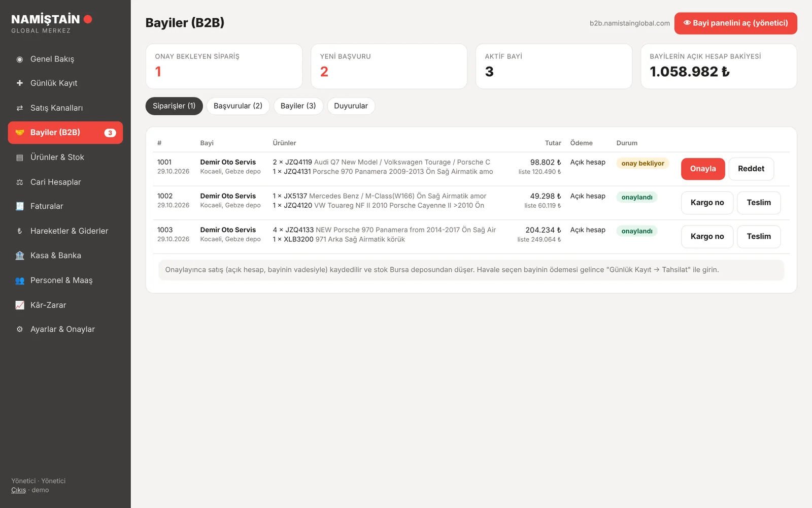The width and height of the screenshot is (812, 508).
Task: Open Bayi panelini aç (yönetici) button
Action: point(735,23)
